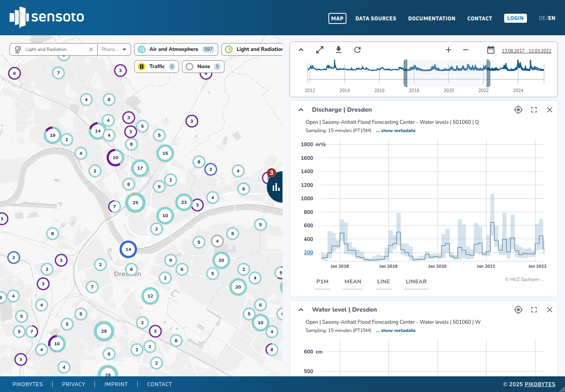Open Discharge Dresden chart in fullscreen
565x392 pixels.
pos(534,110)
